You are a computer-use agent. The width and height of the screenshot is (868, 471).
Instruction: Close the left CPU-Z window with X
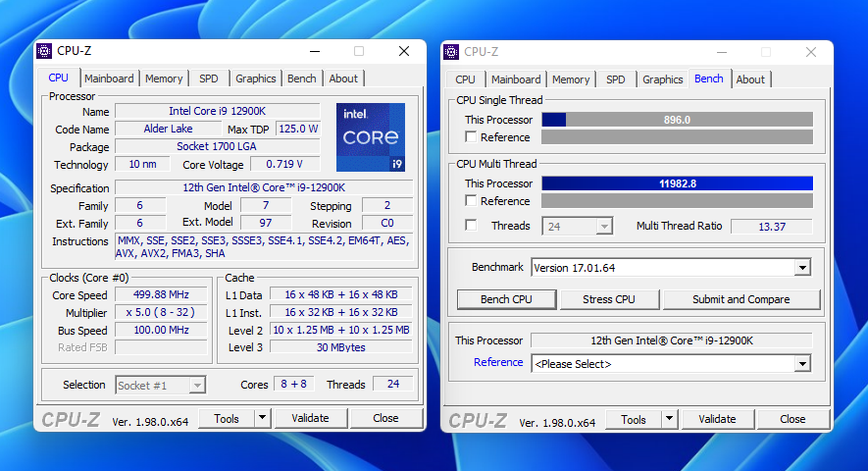click(404, 51)
